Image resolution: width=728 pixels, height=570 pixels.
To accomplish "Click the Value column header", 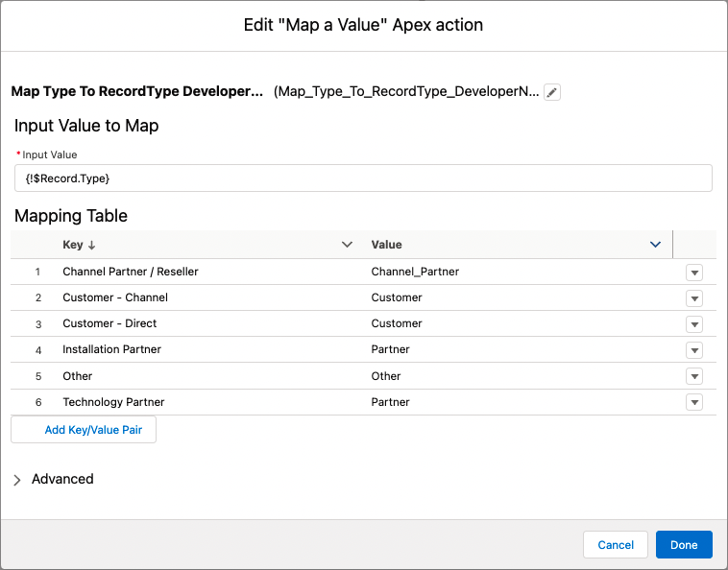I will click(x=387, y=245).
